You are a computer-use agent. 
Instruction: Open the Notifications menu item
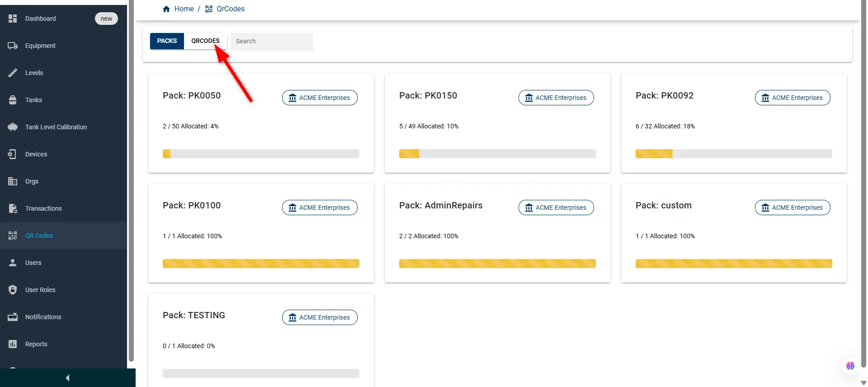coord(63,317)
